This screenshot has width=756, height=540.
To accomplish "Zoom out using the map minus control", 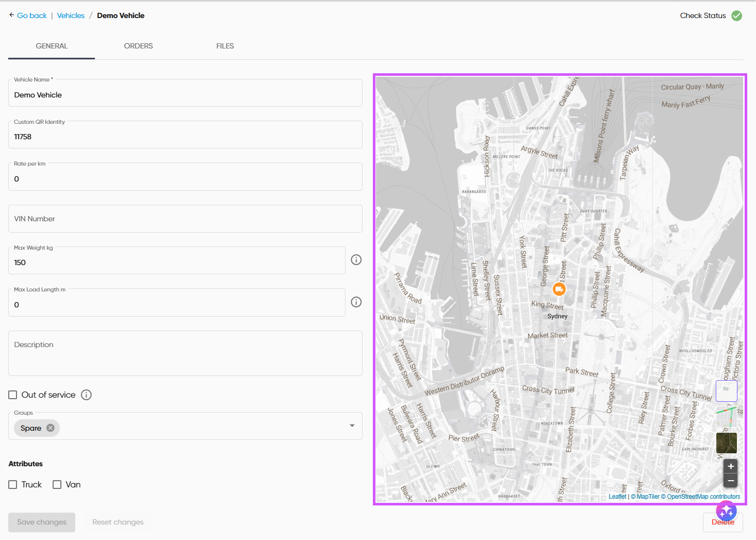I will point(730,480).
